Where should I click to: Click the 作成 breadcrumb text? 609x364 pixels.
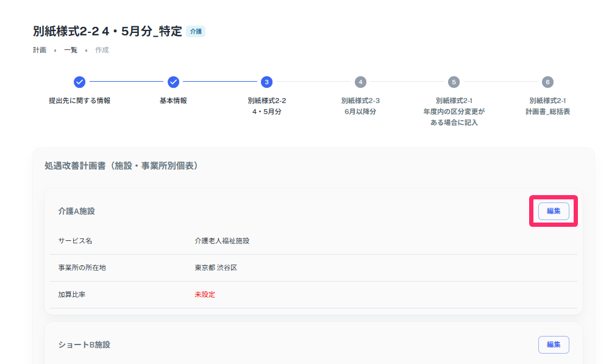tap(102, 50)
